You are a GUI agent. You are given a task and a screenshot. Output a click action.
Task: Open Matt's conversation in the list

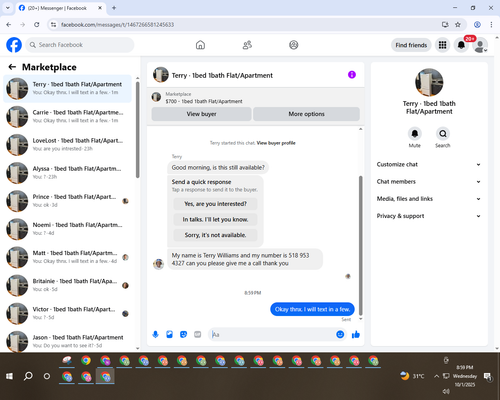tap(67, 257)
